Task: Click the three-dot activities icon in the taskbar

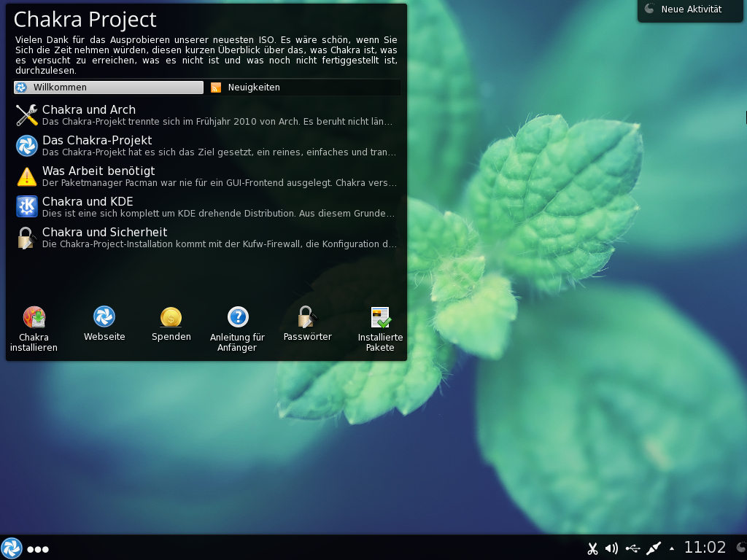Action: [x=38, y=549]
